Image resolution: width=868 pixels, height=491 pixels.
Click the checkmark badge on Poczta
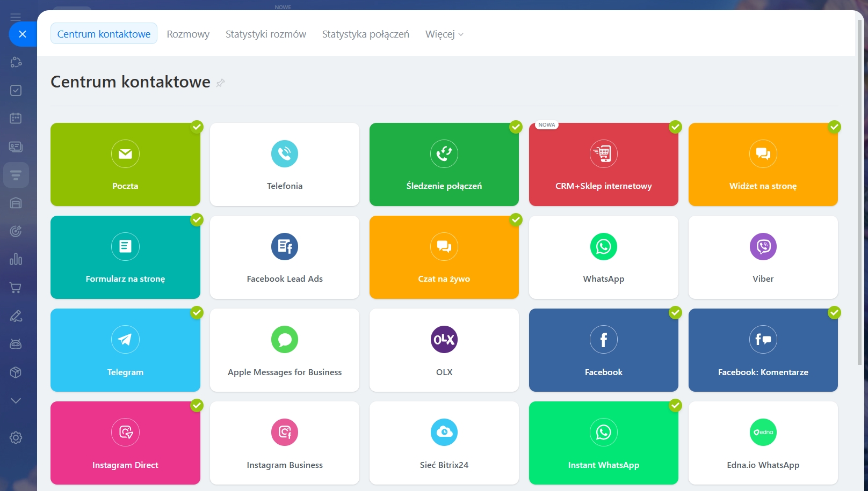(197, 127)
